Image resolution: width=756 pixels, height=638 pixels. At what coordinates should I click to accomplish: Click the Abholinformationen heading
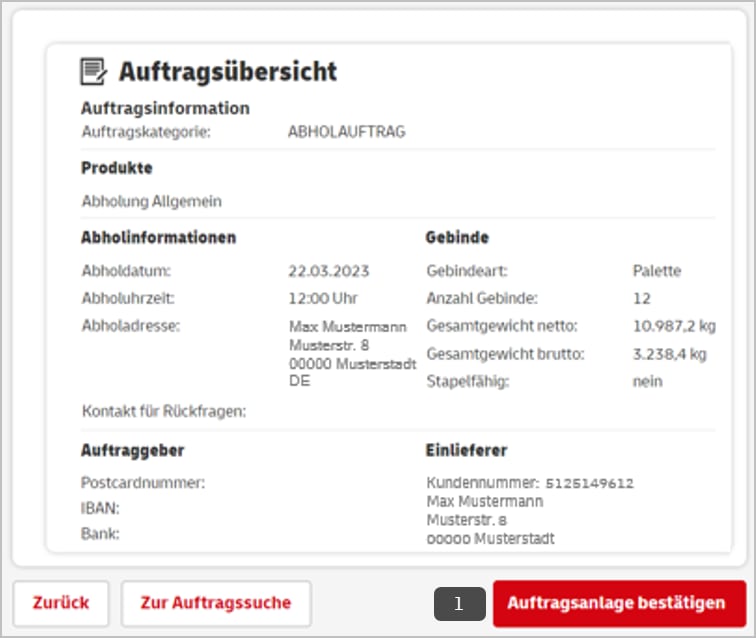[159, 237]
